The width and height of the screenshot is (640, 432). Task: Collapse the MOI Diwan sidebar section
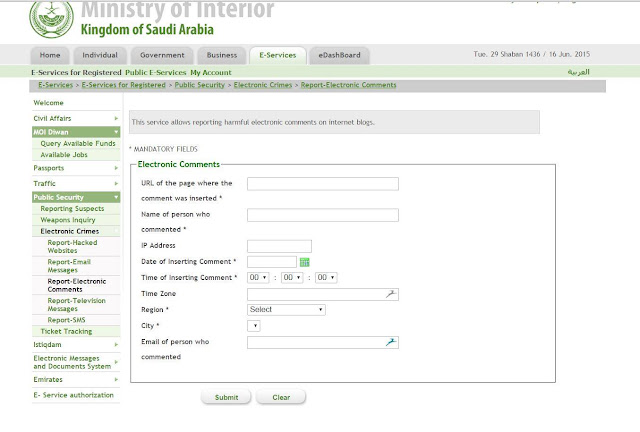click(x=76, y=132)
